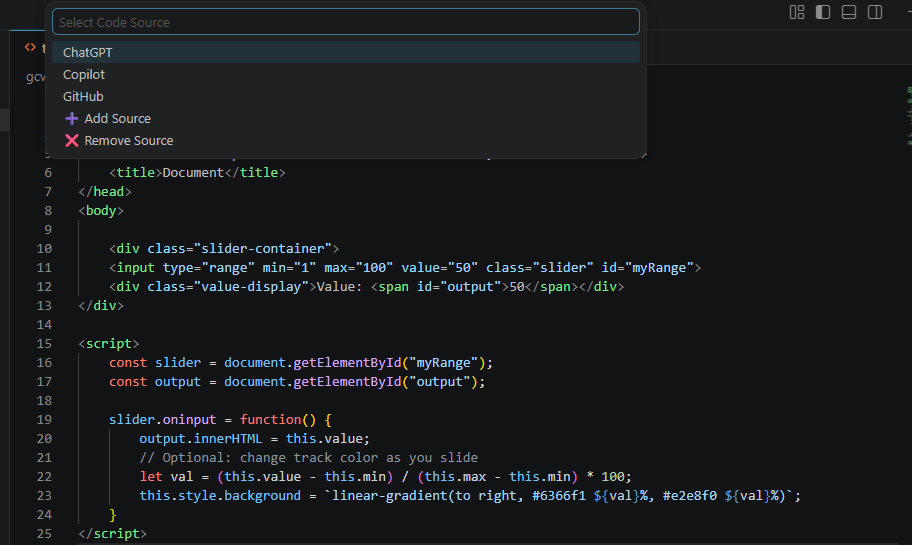
Task: Click the "value-display" class value on line 12
Action: click(251, 287)
